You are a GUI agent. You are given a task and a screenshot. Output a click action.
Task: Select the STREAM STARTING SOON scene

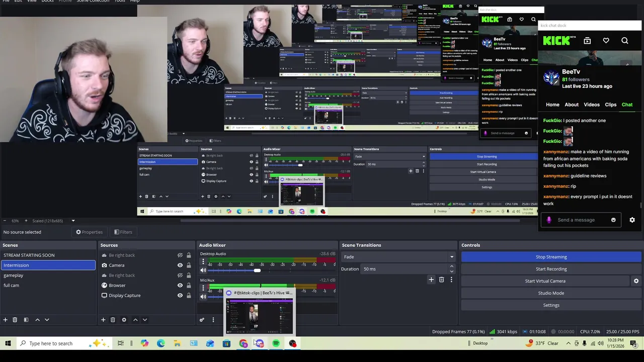(x=48, y=255)
